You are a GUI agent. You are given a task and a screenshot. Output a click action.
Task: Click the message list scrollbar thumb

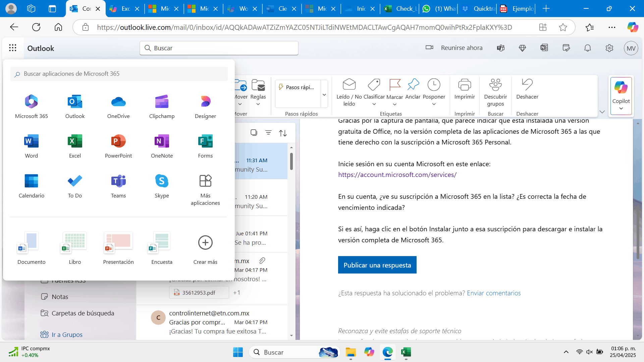(x=291, y=162)
